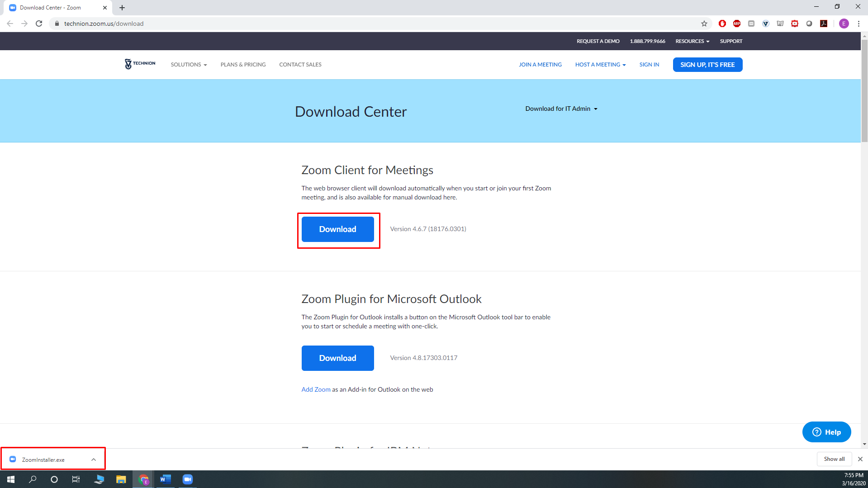Open Windows taskbar search

[33, 479]
